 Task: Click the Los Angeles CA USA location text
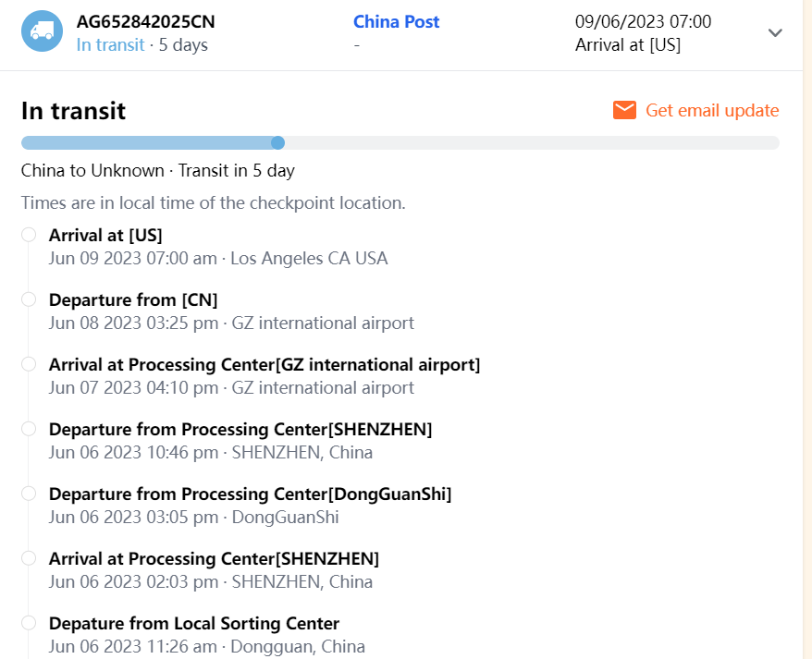coord(309,258)
